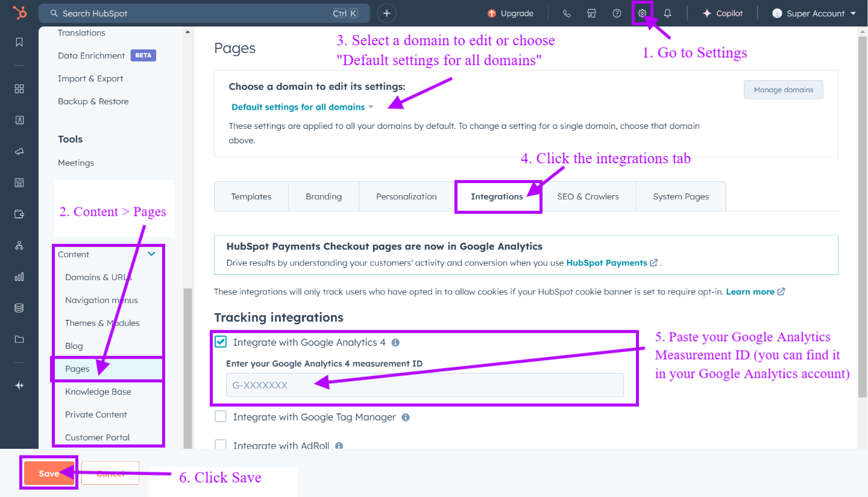Switch to the System Pages tab

[x=681, y=196]
